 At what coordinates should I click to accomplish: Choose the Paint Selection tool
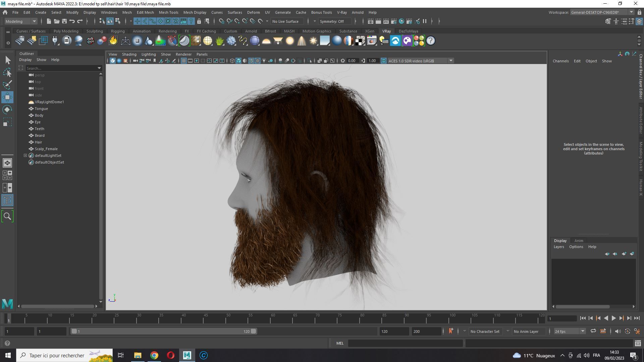8,85
